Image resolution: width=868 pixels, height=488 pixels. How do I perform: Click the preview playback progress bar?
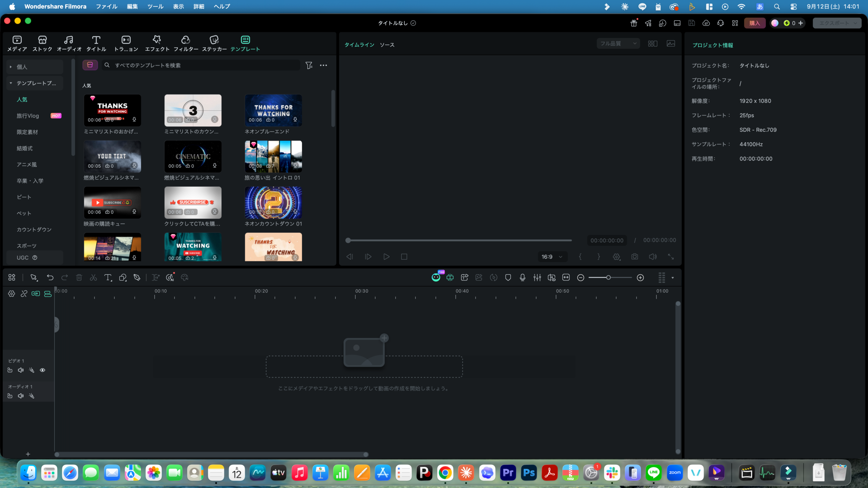[x=459, y=240]
